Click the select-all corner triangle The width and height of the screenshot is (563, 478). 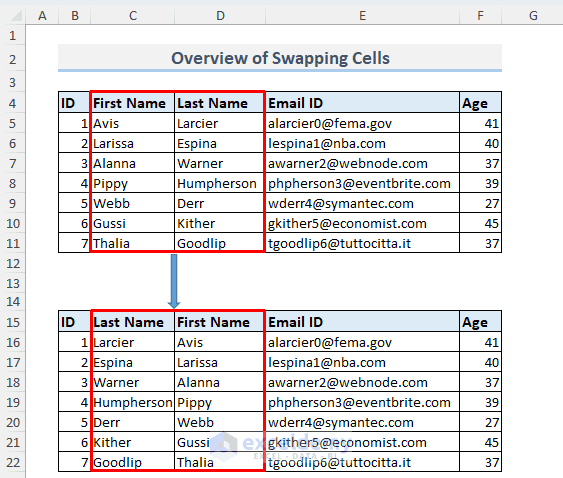16,15
